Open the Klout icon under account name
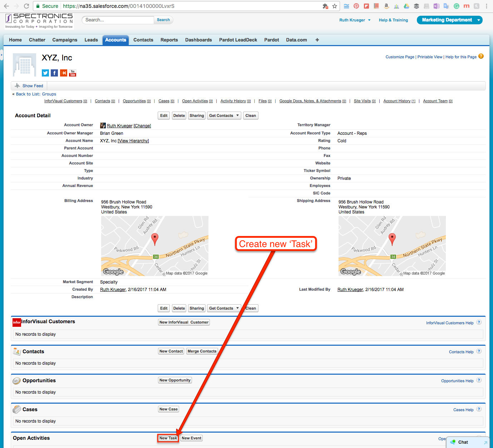Screen dimensions: 493x448 pyautogui.click(x=64, y=73)
